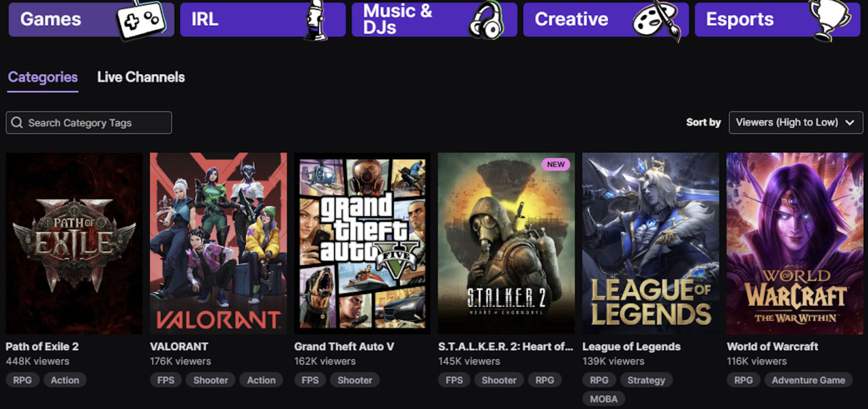Open the Grand Theft Auto V cover

tap(362, 243)
